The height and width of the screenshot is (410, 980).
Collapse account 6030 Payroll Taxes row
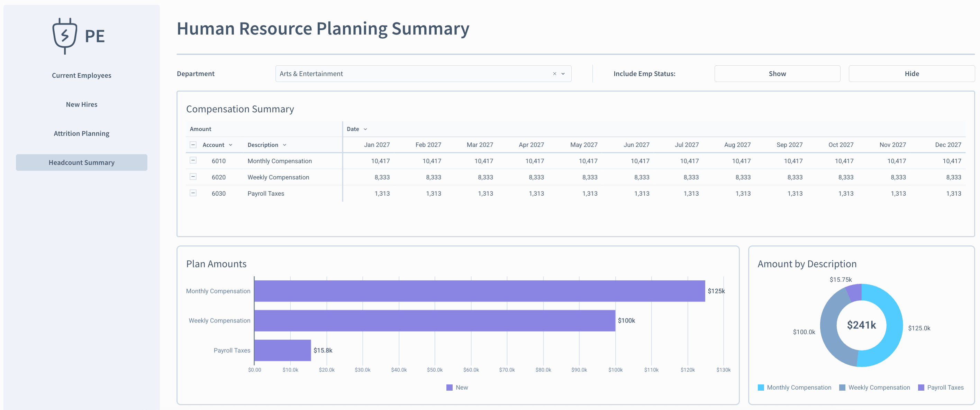tap(193, 193)
